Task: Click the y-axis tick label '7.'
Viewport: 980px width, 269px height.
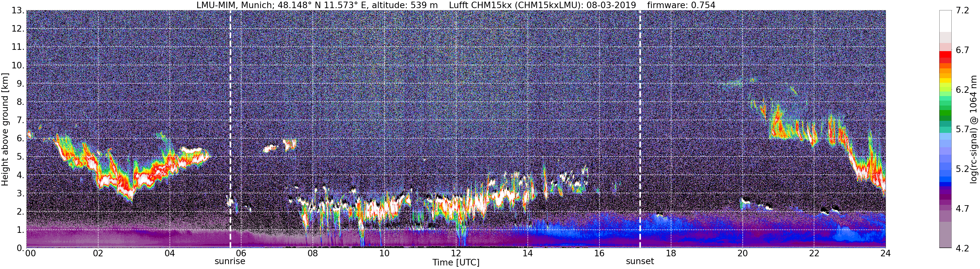Action: [20, 120]
